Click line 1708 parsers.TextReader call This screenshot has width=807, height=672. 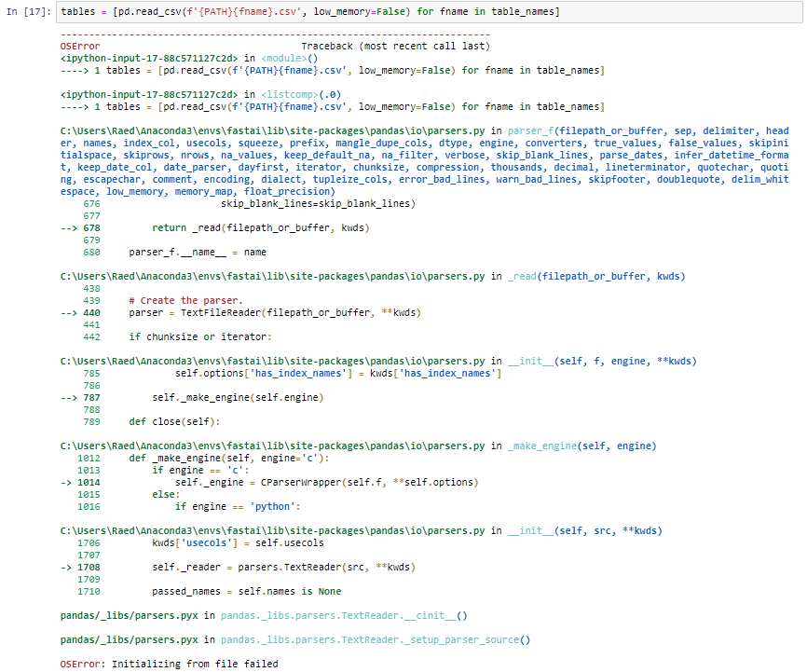pos(283,567)
